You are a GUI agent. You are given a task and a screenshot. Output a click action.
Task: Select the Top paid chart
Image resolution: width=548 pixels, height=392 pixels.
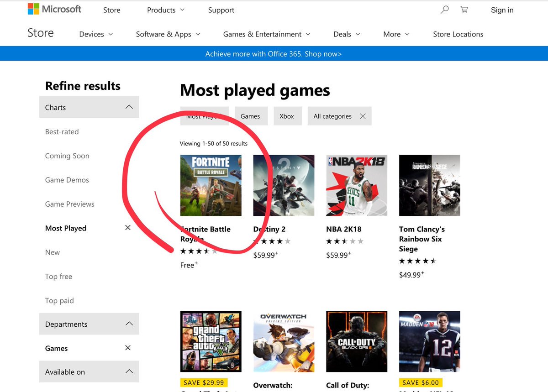tap(59, 301)
